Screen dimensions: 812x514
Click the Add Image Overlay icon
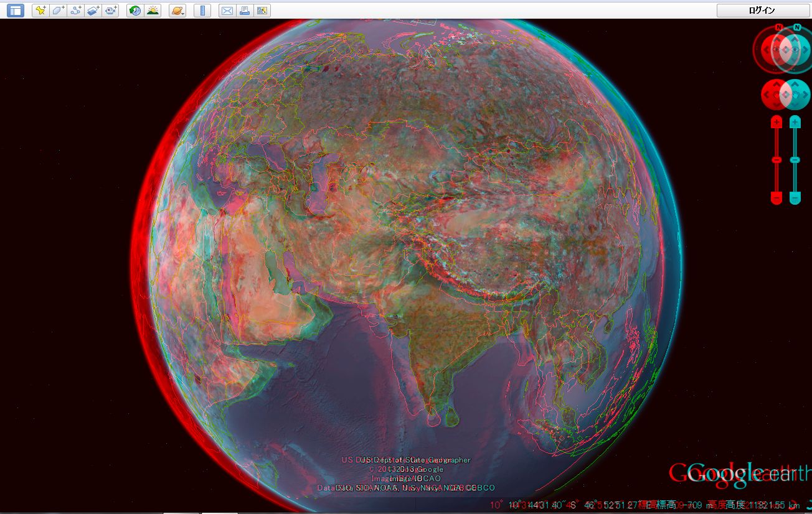pos(93,11)
